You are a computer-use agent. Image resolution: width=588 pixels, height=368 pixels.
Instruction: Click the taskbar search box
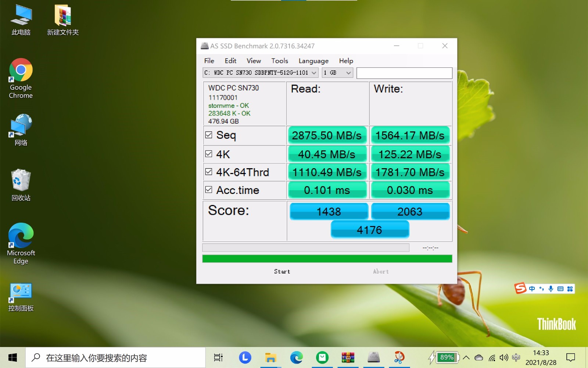(115, 357)
